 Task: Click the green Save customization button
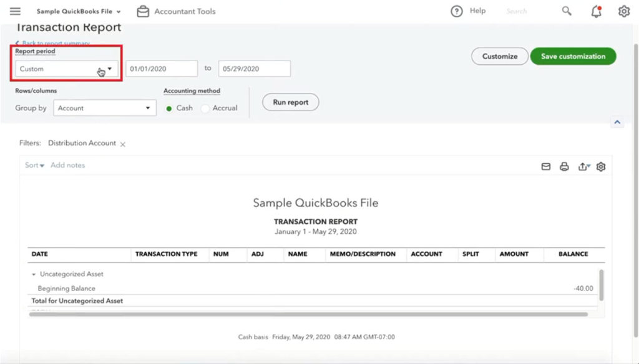573,56
